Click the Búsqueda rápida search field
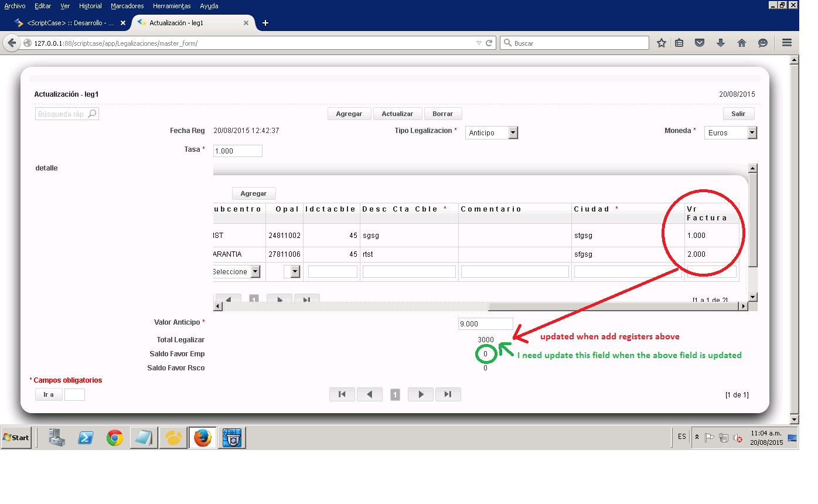 click(67, 114)
